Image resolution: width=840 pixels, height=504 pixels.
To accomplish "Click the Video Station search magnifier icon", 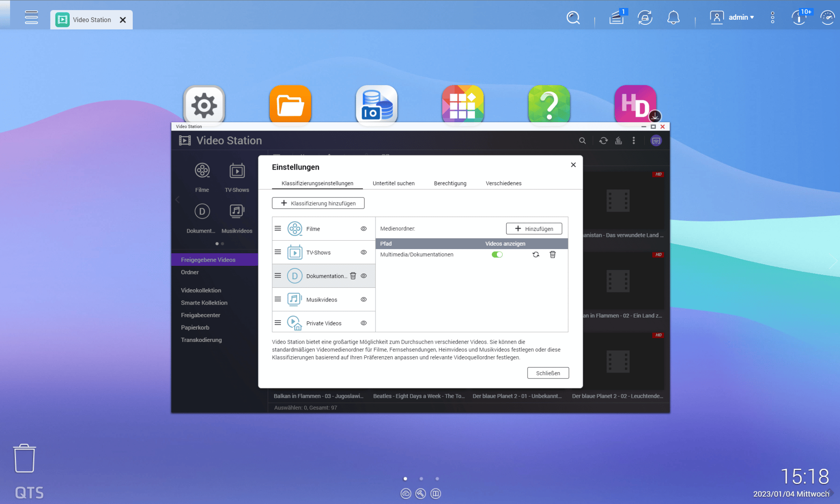I will coord(582,141).
